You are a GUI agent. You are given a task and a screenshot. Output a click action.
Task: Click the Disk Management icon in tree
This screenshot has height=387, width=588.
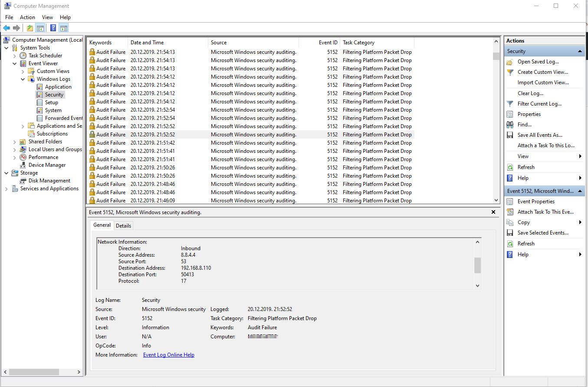tap(23, 181)
